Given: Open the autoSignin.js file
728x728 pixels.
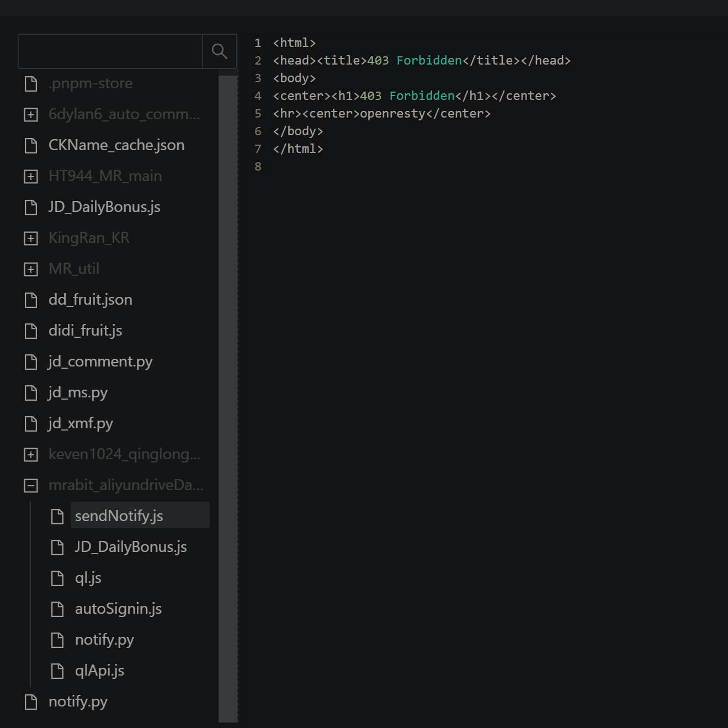Looking at the screenshot, I should point(118,609).
